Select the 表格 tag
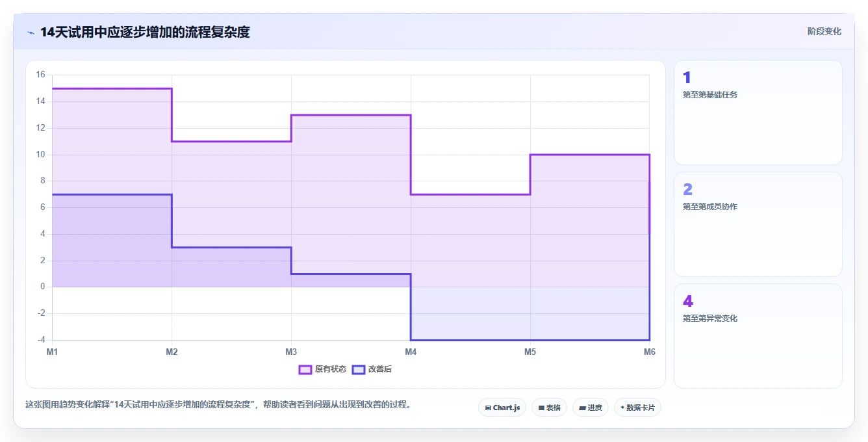This screenshot has height=442, width=868. (x=549, y=408)
